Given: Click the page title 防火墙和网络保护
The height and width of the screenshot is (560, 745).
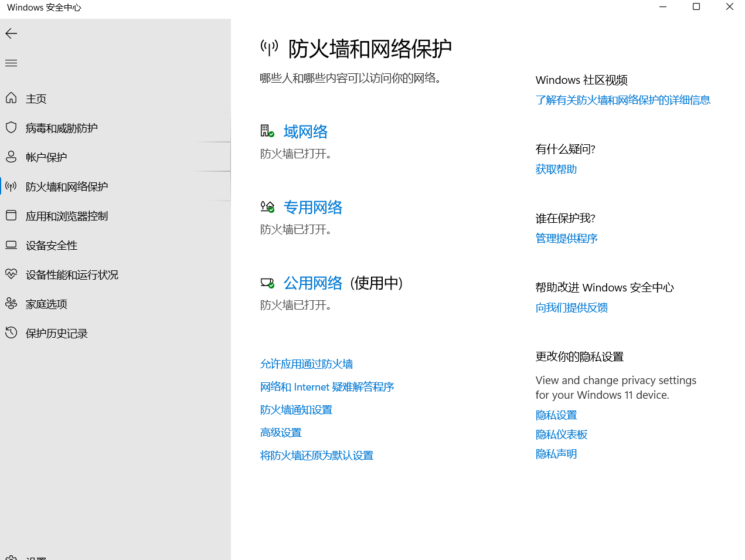Looking at the screenshot, I should 370,49.
